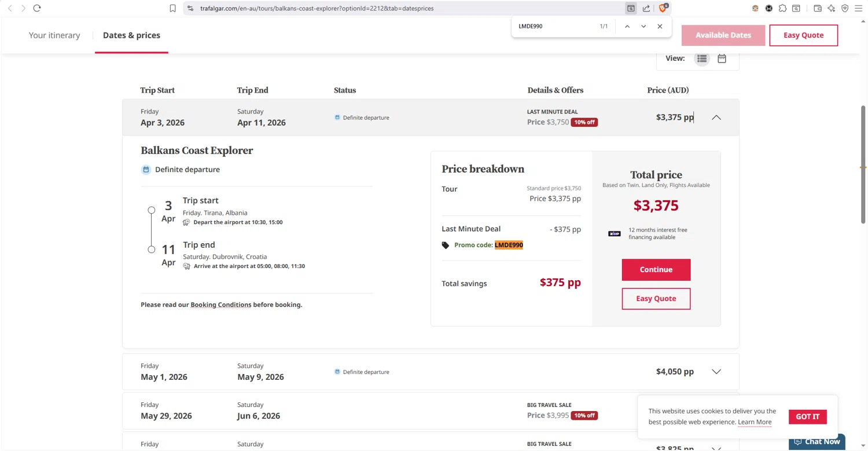Image resolution: width=868 pixels, height=451 pixels.
Task: Select Dates & prices tab
Action: click(131, 35)
